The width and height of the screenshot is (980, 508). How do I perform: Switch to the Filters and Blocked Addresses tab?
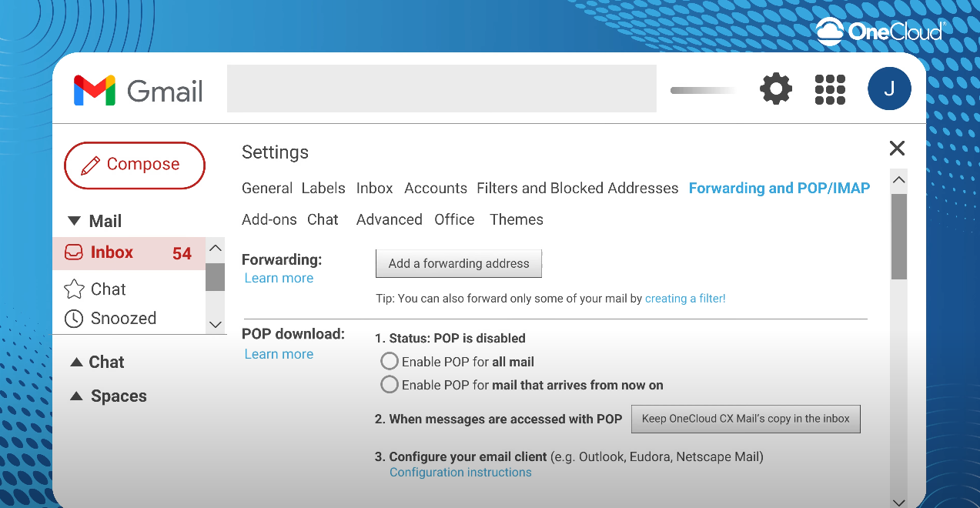click(577, 189)
